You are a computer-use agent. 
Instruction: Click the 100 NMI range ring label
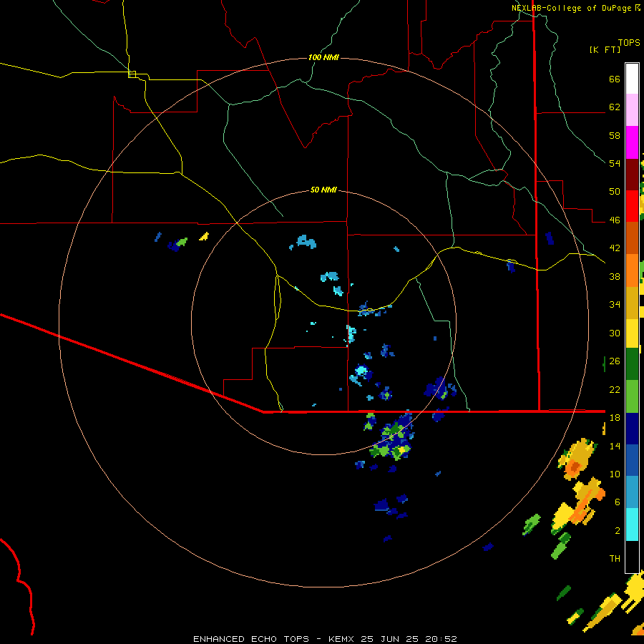click(323, 57)
